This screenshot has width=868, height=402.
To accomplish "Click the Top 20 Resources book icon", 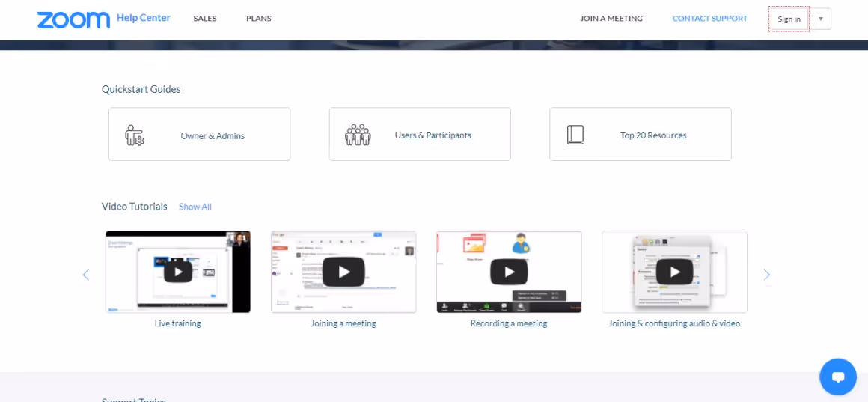I will pos(575,135).
